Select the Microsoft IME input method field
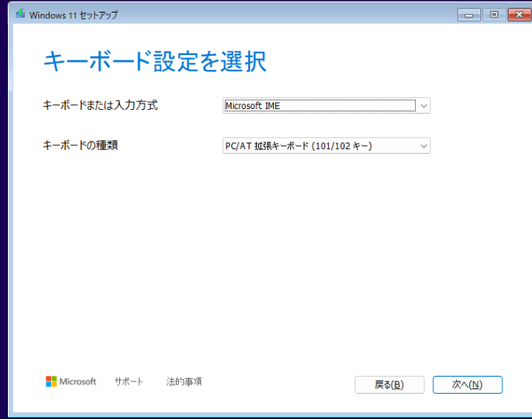The height and width of the screenshot is (419, 532). [319, 106]
